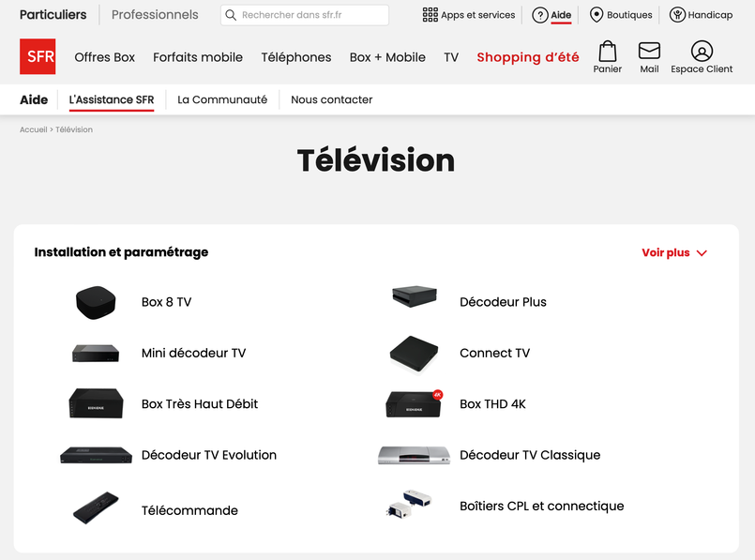This screenshot has width=755, height=560.
Task: Click the Aide question mark icon
Action: tap(540, 15)
